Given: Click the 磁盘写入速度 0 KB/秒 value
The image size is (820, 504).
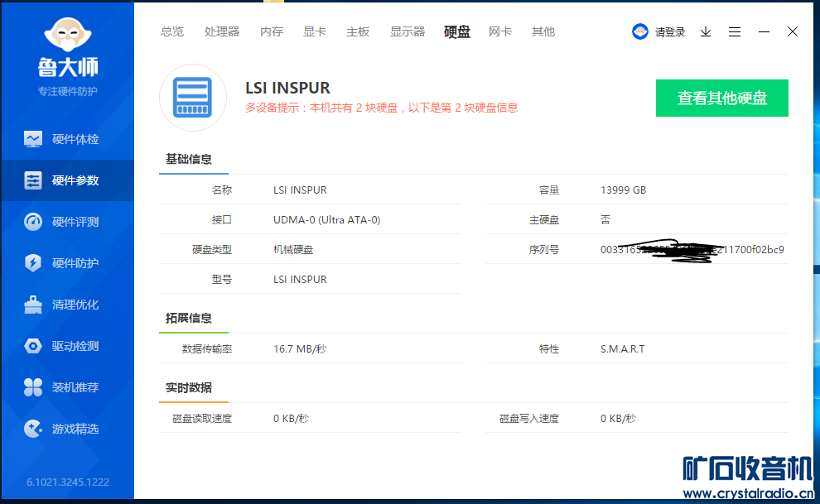Looking at the screenshot, I should (x=618, y=419).
